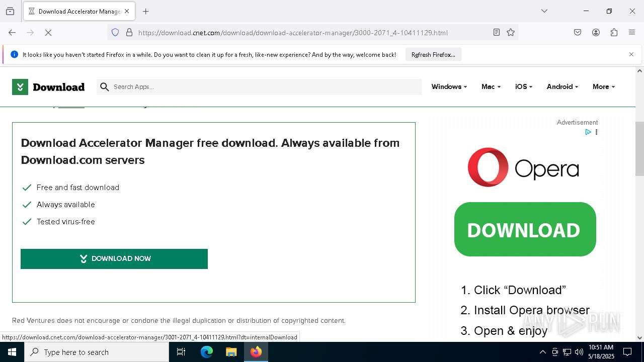The width and height of the screenshot is (644, 362).
Task: Open the volume speaker tray icon
Action: point(579,352)
